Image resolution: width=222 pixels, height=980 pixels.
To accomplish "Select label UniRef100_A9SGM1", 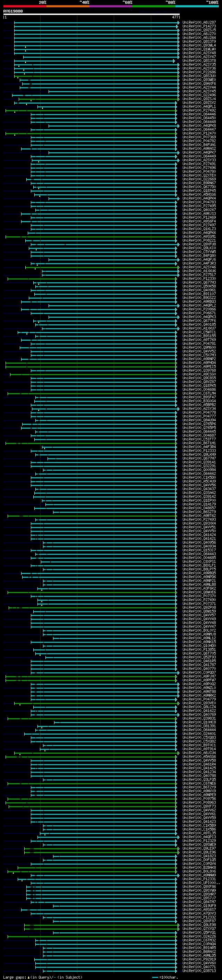I will tap(199, 237).
